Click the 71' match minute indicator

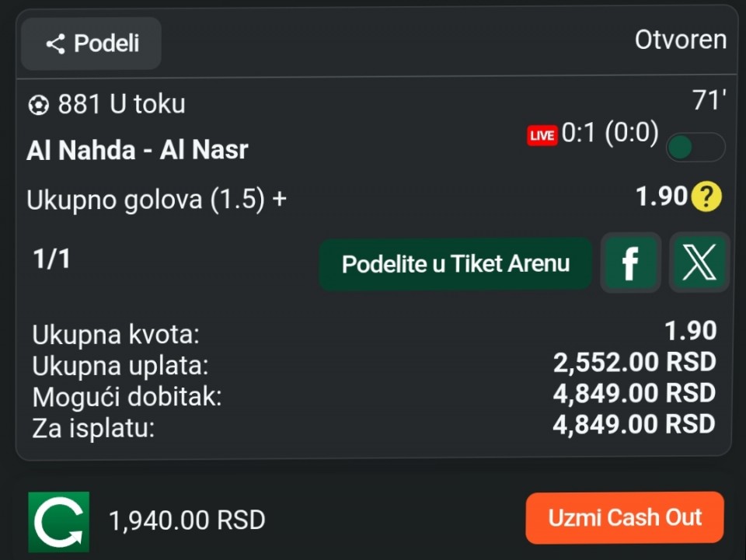709,101
